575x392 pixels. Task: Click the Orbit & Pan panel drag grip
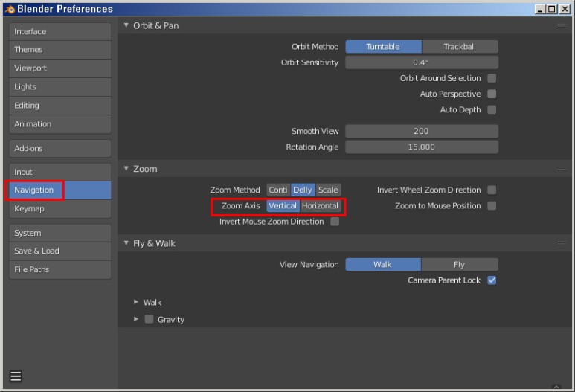coord(562,25)
